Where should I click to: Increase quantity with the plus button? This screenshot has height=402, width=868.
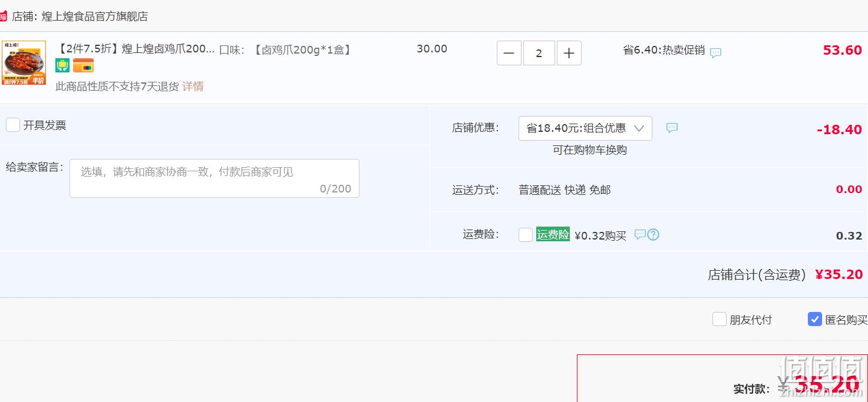click(569, 53)
